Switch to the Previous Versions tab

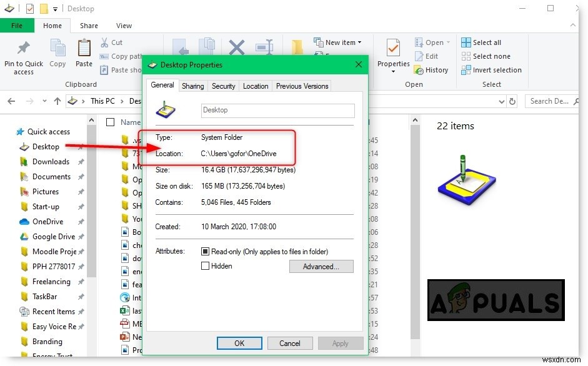click(x=302, y=86)
